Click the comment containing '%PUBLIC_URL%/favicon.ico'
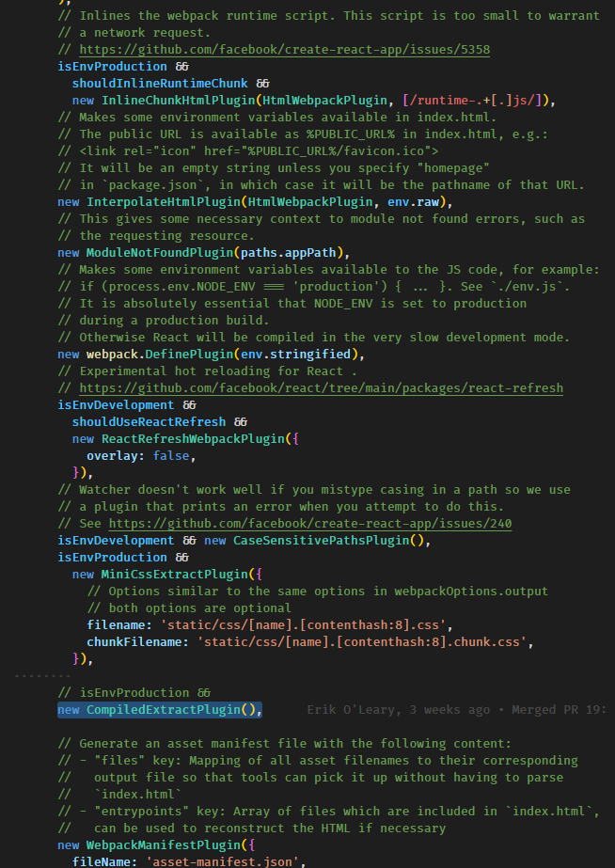This screenshot has height=868, width=615. point(248,150)
